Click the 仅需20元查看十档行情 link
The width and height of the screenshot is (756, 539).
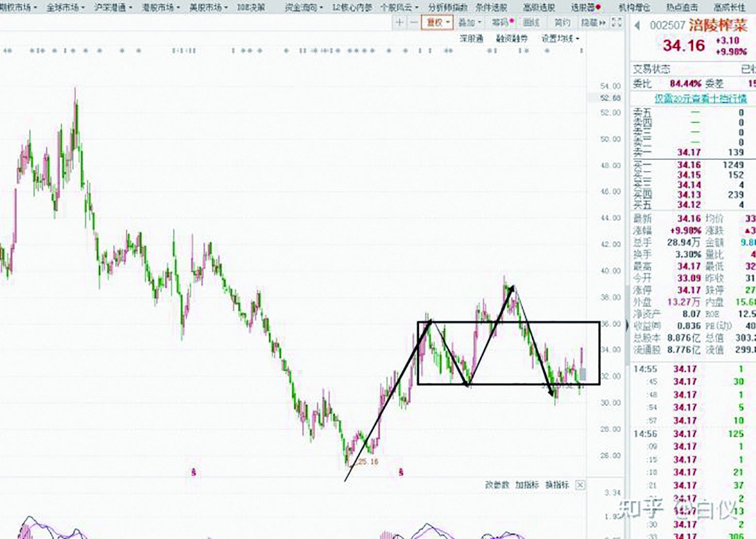(700, 98)
